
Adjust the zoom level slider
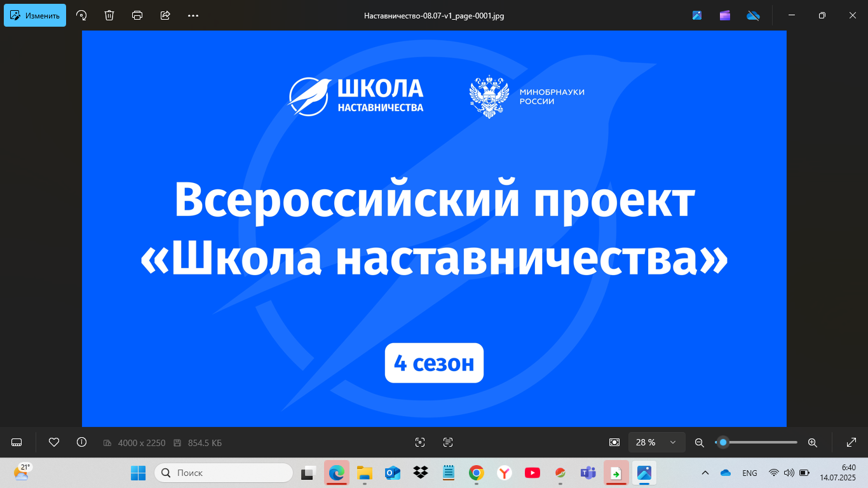[756, 442]
